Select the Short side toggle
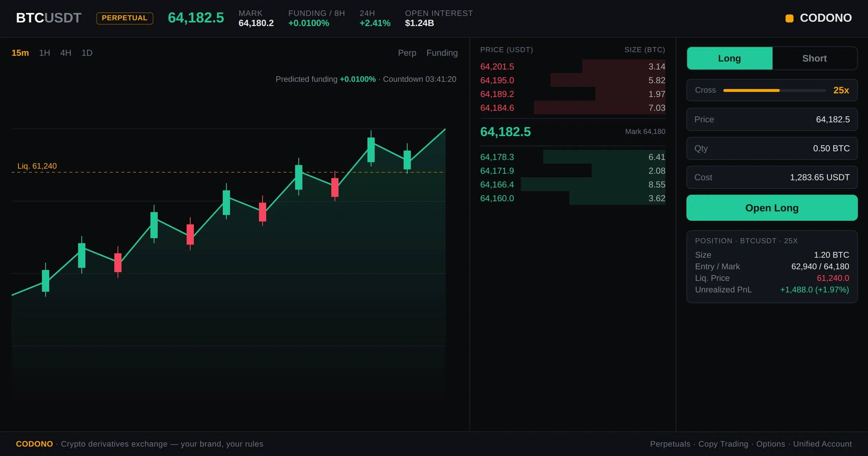The width and height of the screenshot is (868, 456). (814, 58)
